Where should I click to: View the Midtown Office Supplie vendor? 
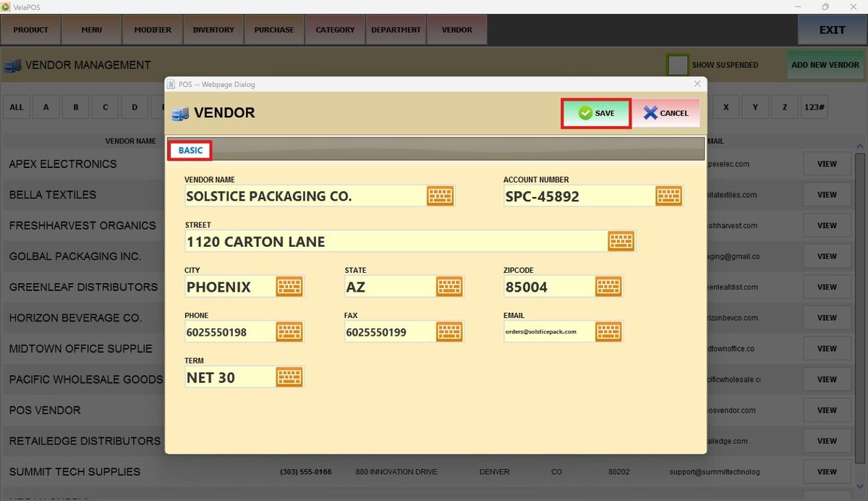point(827,348)
